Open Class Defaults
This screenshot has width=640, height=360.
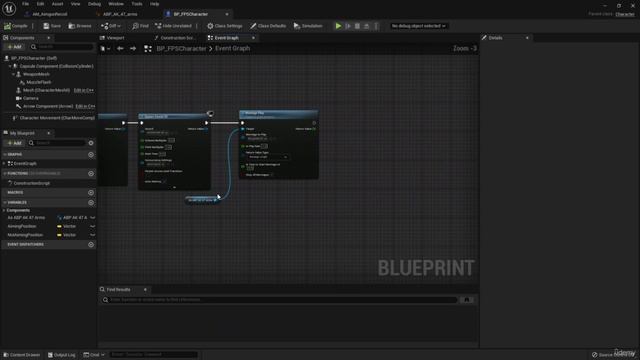[268, 26]
